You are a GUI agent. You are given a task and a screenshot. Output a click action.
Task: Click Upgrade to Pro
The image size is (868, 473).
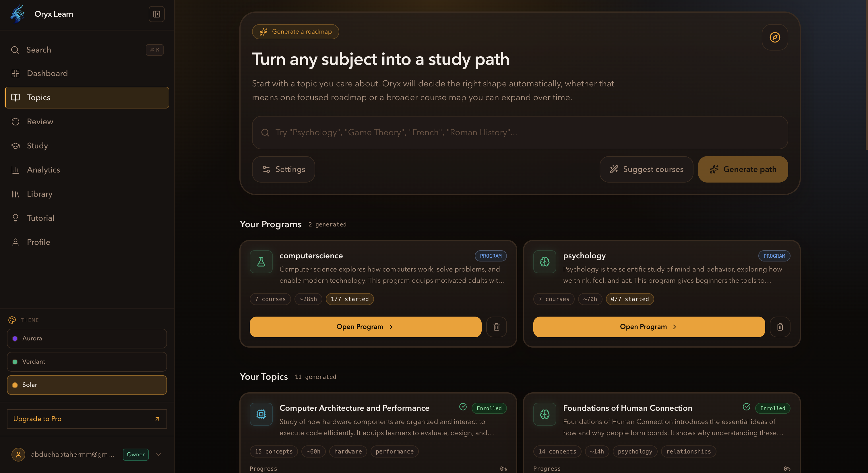click(x=86, y=419)
